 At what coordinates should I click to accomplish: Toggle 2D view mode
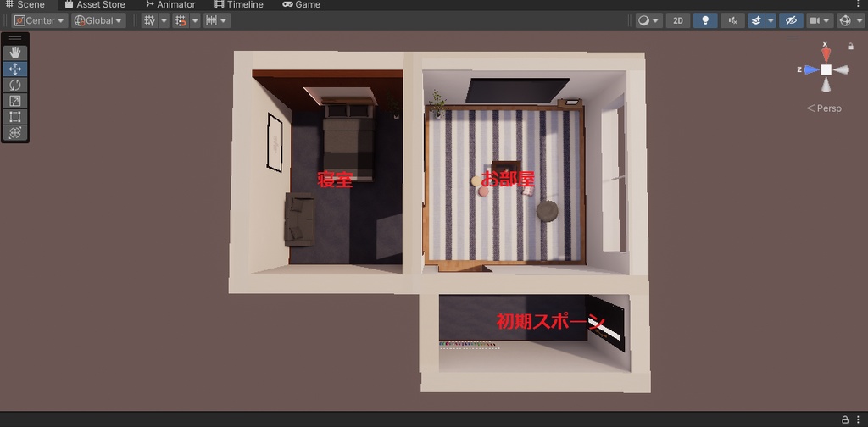(677, 20)
